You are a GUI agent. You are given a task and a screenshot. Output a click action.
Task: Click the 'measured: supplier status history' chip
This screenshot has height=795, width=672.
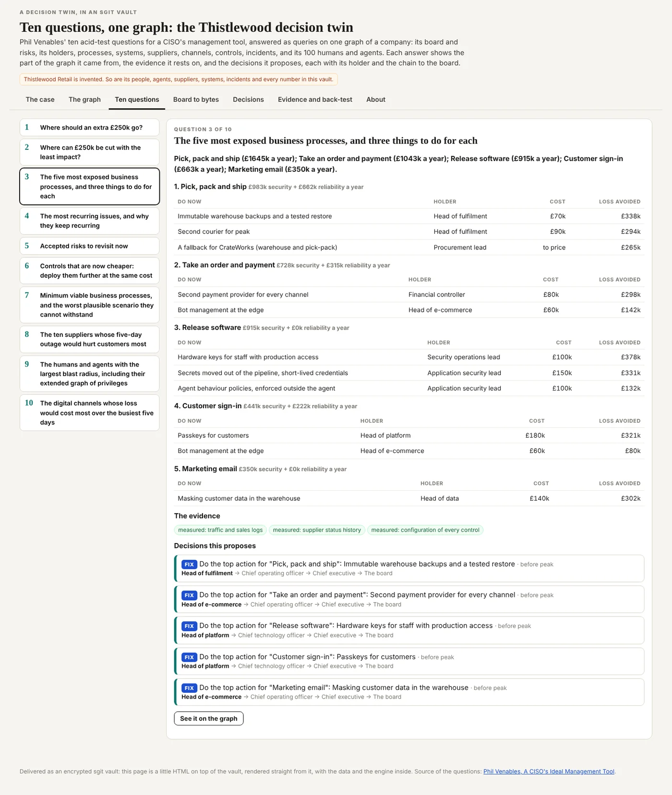coord(317,530)
